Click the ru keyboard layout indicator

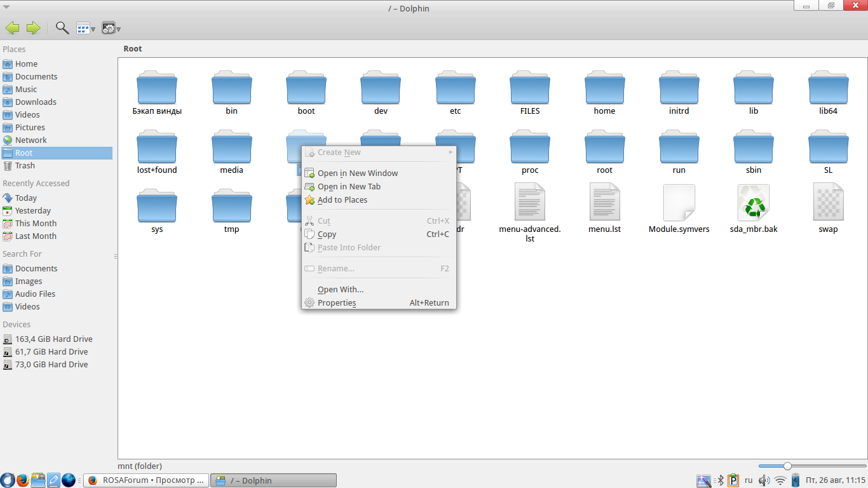tap(749, 480)
